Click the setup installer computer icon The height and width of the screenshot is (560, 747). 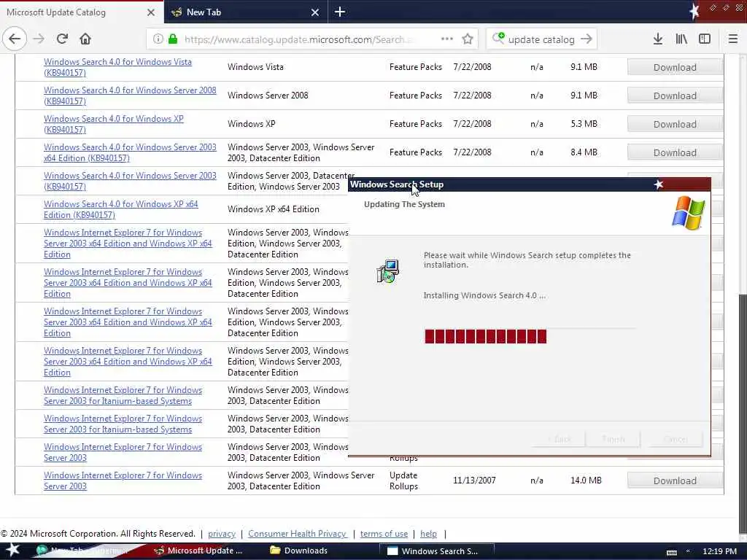[x=388, y=271]
